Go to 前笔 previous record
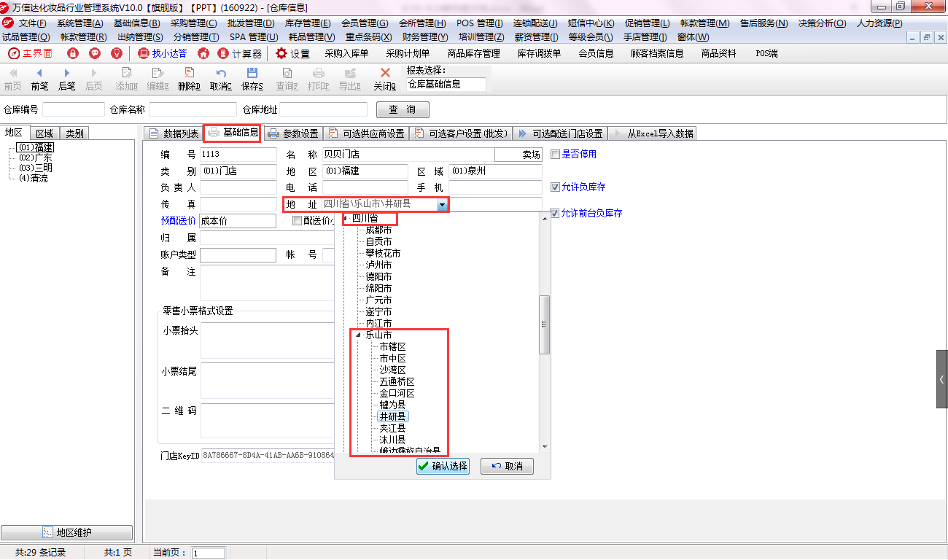Screen dimensions: 948x560 (x=39, y=79)
